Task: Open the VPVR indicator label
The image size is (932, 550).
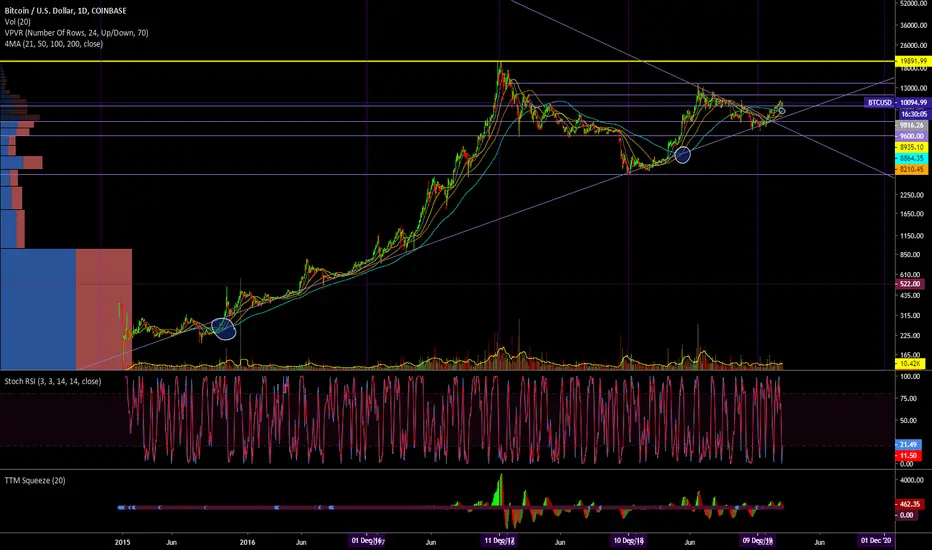Action: [77, 33]
